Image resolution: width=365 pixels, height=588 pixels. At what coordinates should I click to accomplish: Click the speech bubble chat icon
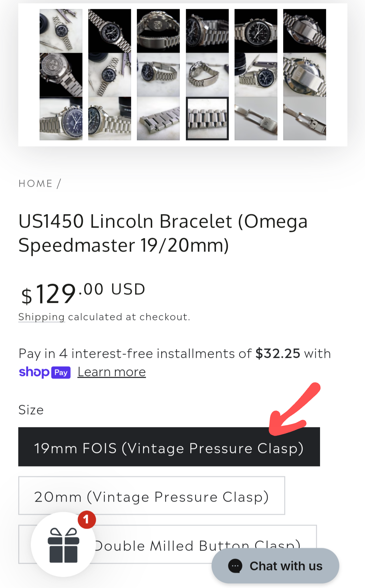tap(235, 566)
